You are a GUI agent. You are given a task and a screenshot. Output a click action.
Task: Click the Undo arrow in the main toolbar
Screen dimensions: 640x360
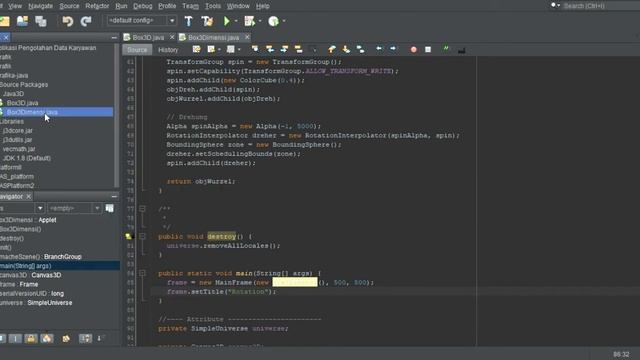pyautogui.click(x=68, y=21)
